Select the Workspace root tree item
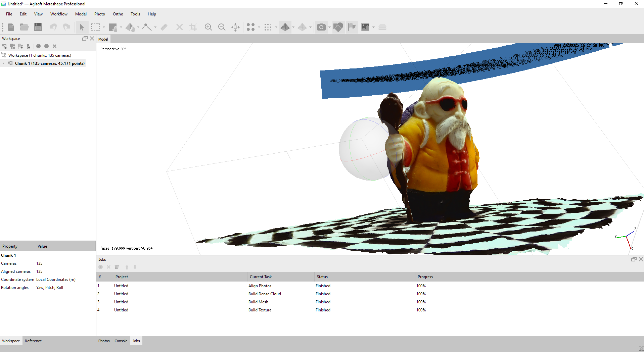The image size is (644, 352). [x=40, y=55]
